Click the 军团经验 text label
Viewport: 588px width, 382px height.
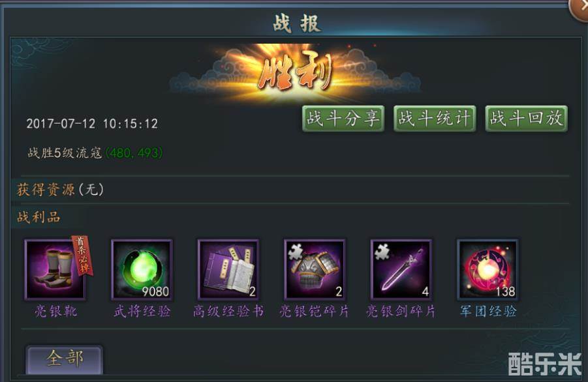(488, 311)
